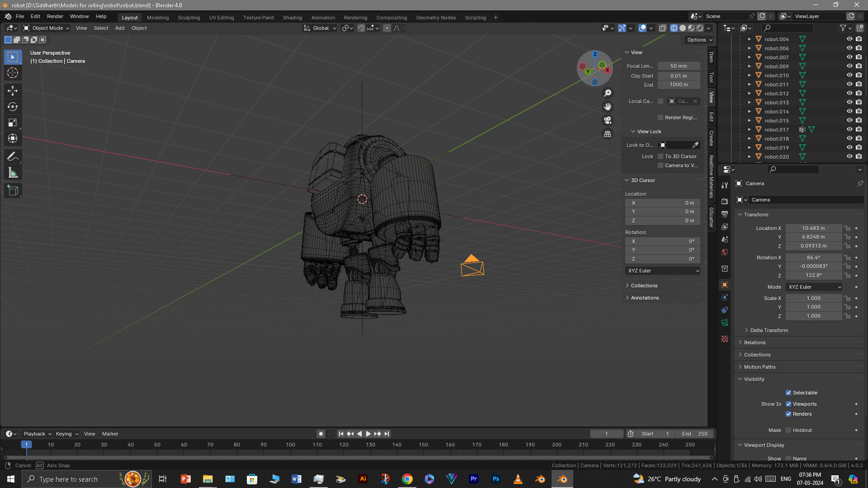Screen dimensions: 868x488
Task: Toggle pin icon in Camera properties
Action: (x=860, y=183)
